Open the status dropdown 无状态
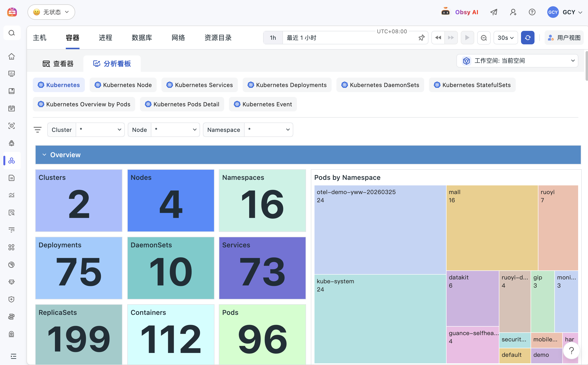588x365 pixels. coord(51,12)
